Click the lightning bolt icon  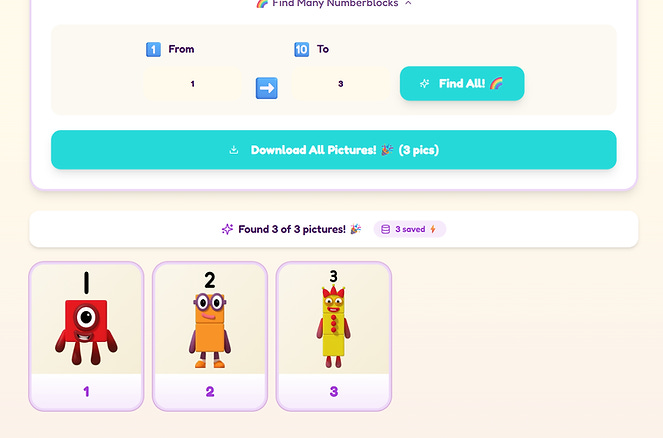tap(433, 229)
